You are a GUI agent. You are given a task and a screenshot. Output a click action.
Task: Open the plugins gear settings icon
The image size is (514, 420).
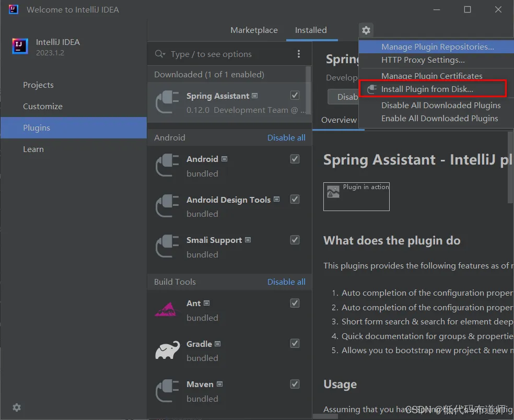(x=366, y=30)
